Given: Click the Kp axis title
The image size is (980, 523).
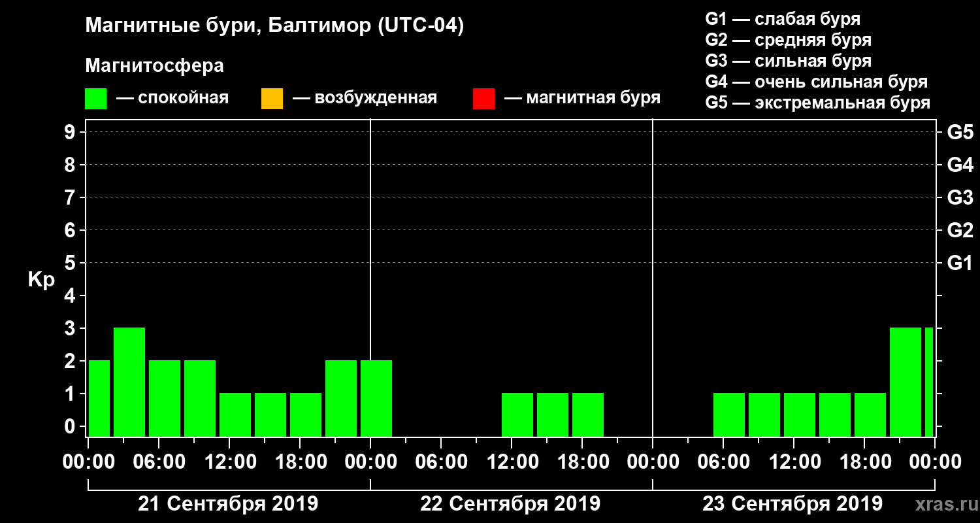Looking at the screenshot, I should click(41, 280).
